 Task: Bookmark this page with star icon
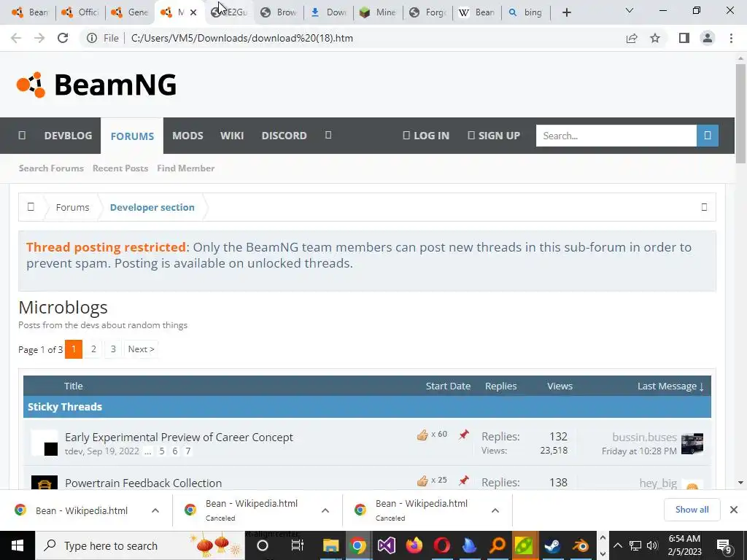click(x=655, y=38)
